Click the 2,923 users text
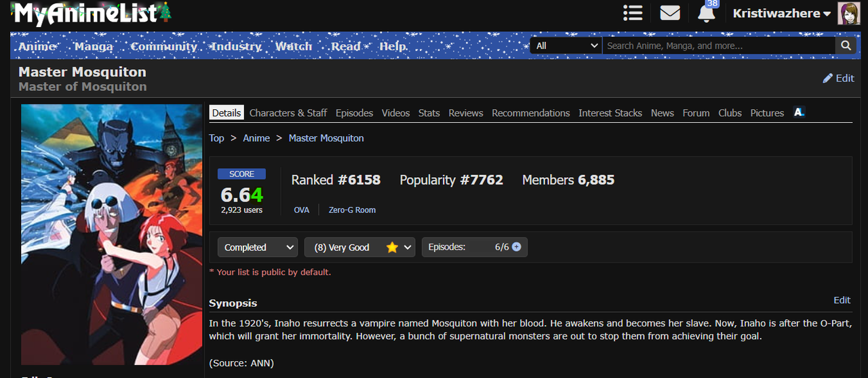The width and height of the screenshot is (868, 378). coord(241,210)
